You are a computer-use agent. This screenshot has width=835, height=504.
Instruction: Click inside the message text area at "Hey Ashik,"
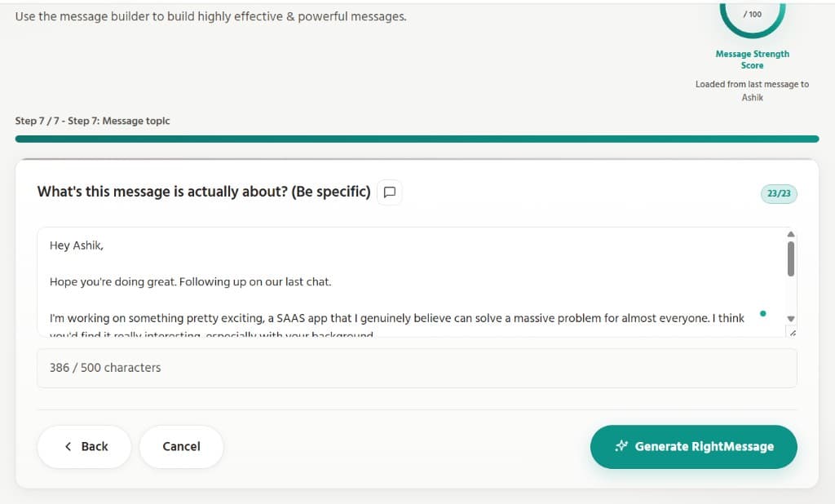[77, 245]
